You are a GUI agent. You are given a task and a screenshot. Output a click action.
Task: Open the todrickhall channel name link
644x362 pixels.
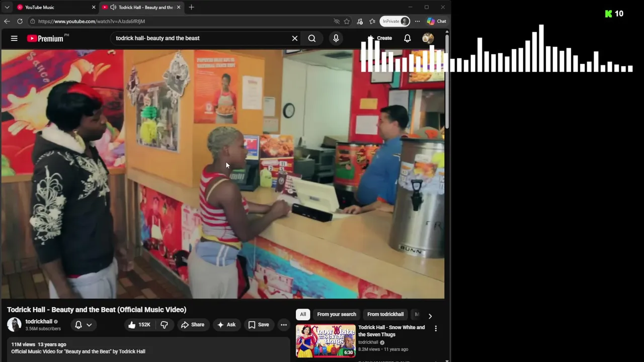tap(39, 321)
